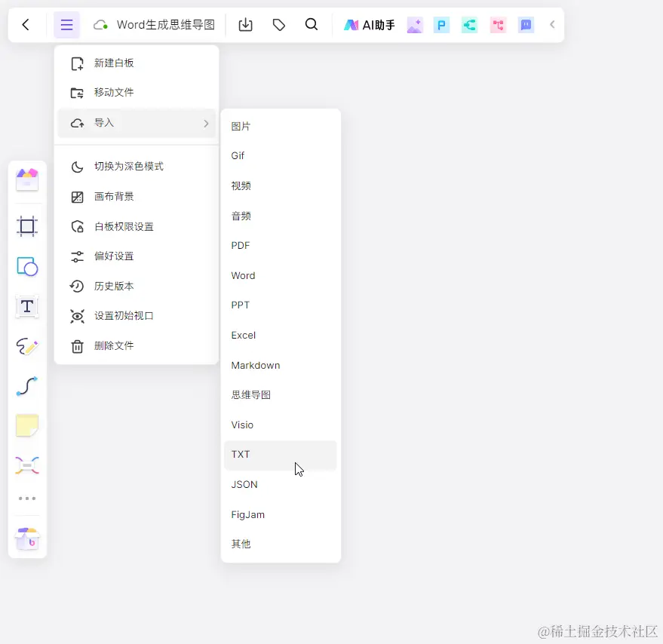Screen dimensions: 663x644
Task: Open the teal mind map icon
Action: tap(470, 25)
